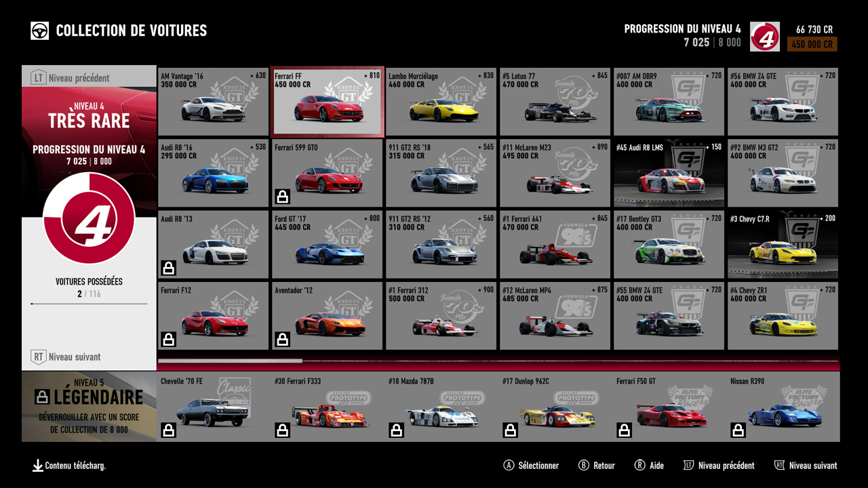Screen dimensions: 868x488
Task: Select the Lambo Murciélago car tile
Action: tap(441, 102)
